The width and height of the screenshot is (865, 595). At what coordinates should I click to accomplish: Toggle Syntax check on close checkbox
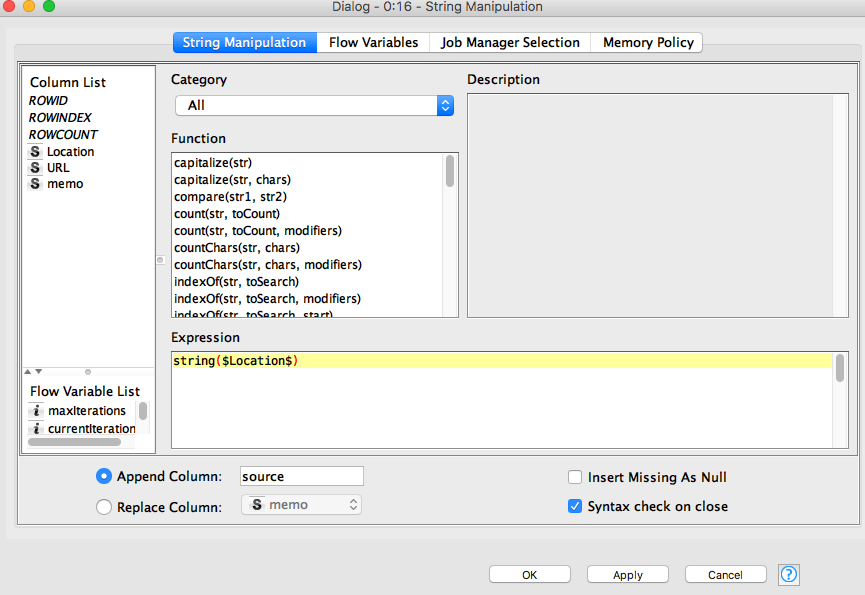pyautogui.click(x=575, y=506)
